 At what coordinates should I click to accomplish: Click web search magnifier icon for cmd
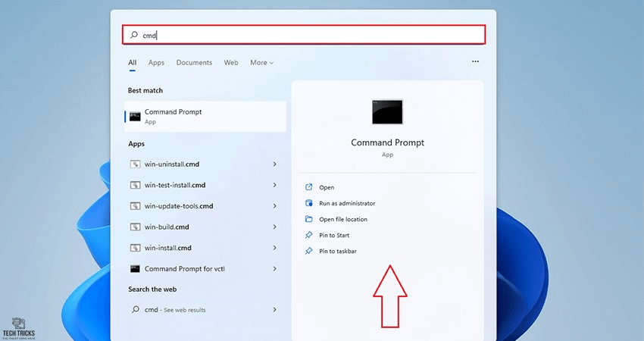(x=135, y=310)
